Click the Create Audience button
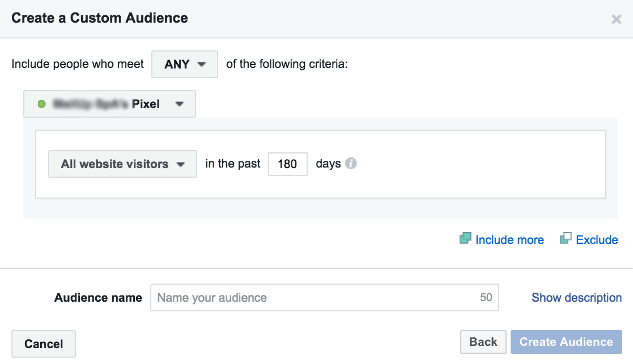This screenshot has height=364, width=633. tap(566, 342)
